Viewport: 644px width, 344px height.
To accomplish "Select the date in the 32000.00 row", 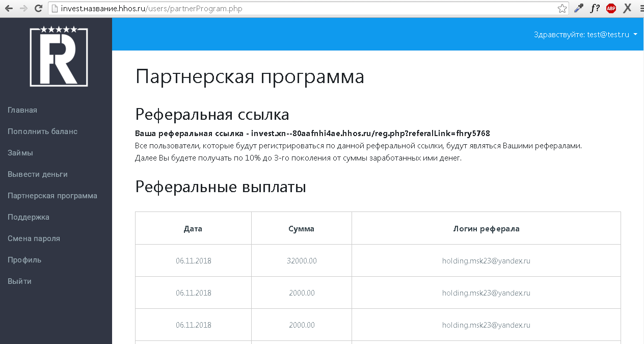I will (x=193, y=261).
